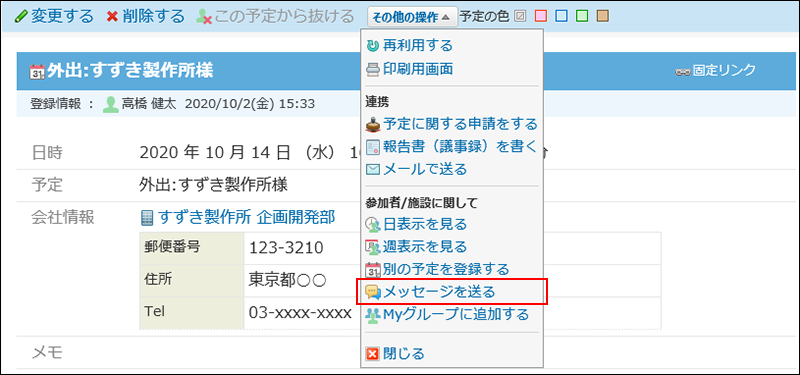Click the speech bubble icon beside メッセージを送る
800x375 pixels.
pyautogui.click(x=373, y=292)
